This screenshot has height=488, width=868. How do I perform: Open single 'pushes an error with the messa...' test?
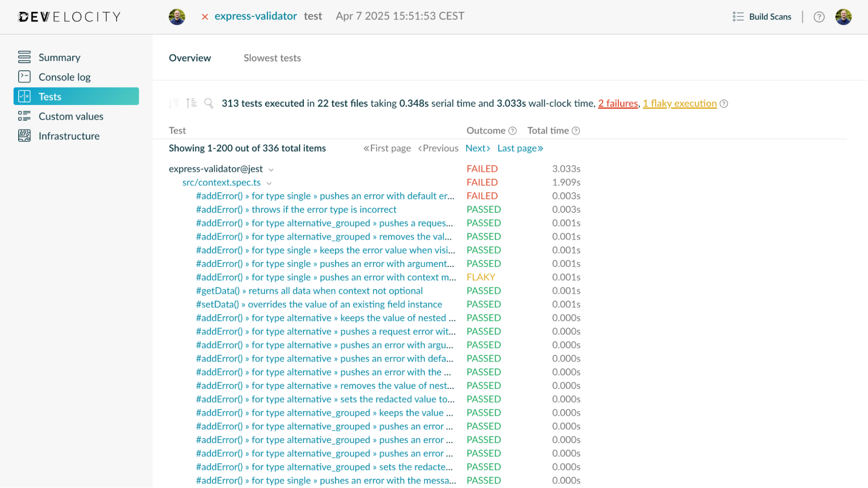pos(326,480)
